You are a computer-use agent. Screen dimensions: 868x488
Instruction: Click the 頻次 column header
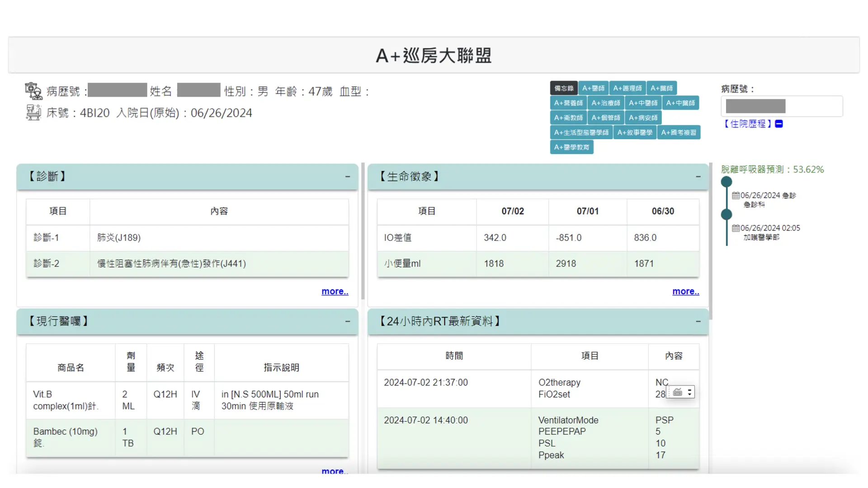[165, 368]
